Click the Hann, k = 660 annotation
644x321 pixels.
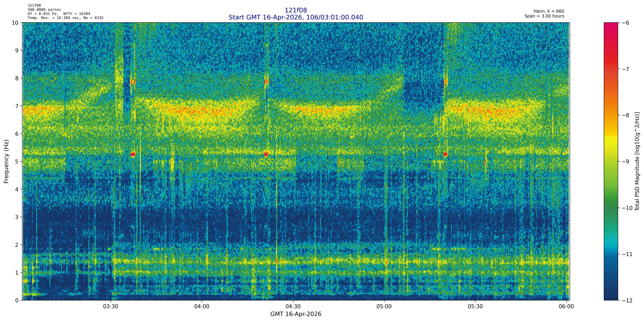(549, 11)
